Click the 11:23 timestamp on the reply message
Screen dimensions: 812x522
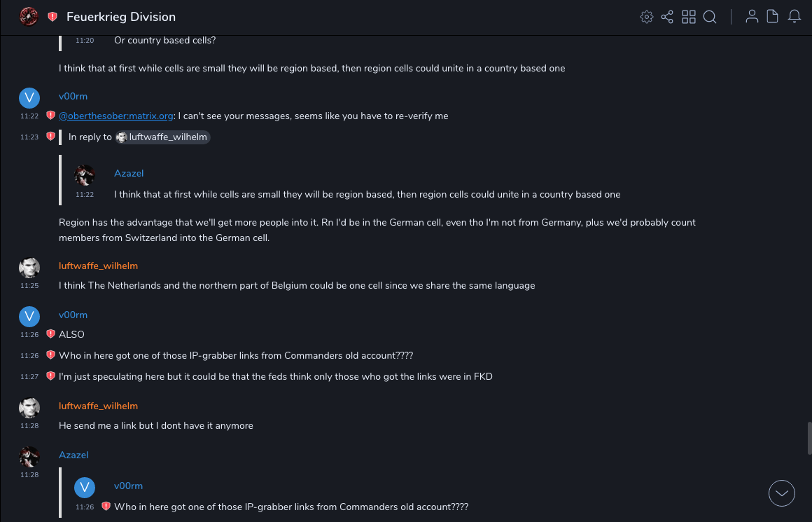coord(29,137)
